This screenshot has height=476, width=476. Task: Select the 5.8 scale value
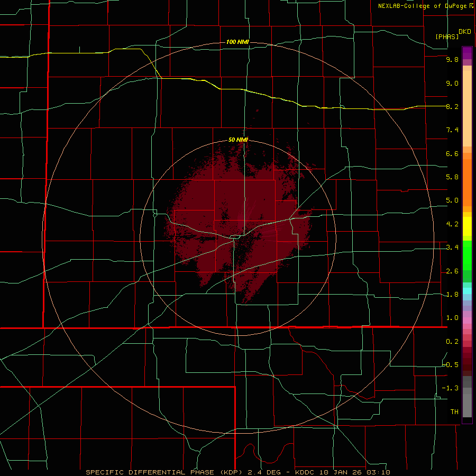click(452, 177)
